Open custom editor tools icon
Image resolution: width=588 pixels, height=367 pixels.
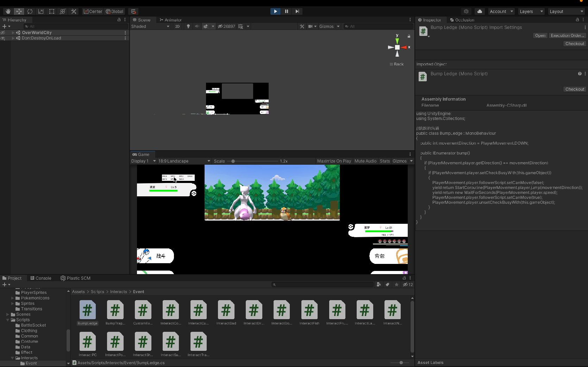pos(74,11)
